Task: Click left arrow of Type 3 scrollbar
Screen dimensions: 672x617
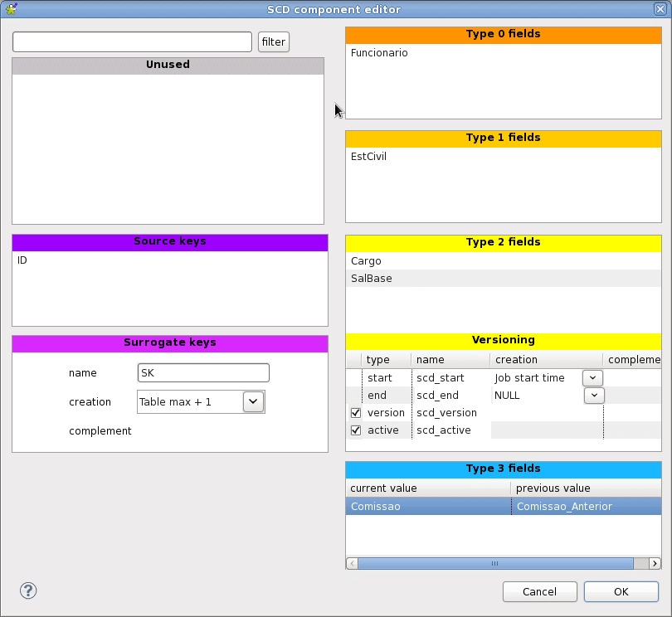Action: 352,563
